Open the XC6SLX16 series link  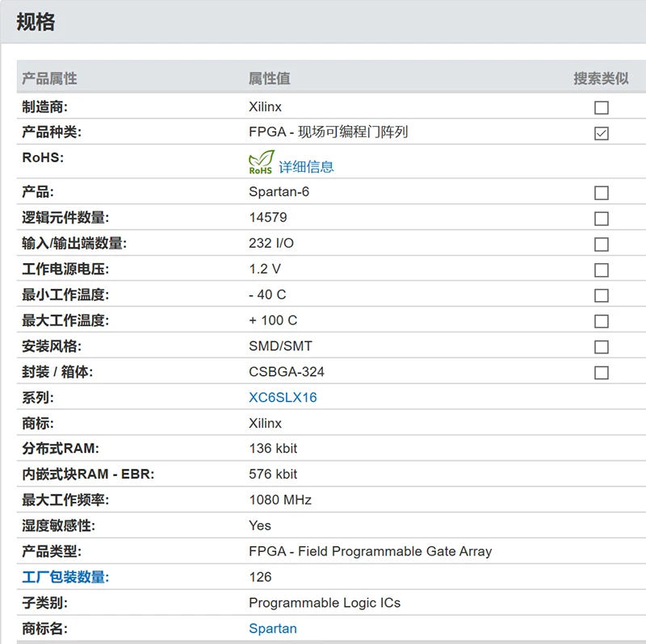[x=283, y=398]
